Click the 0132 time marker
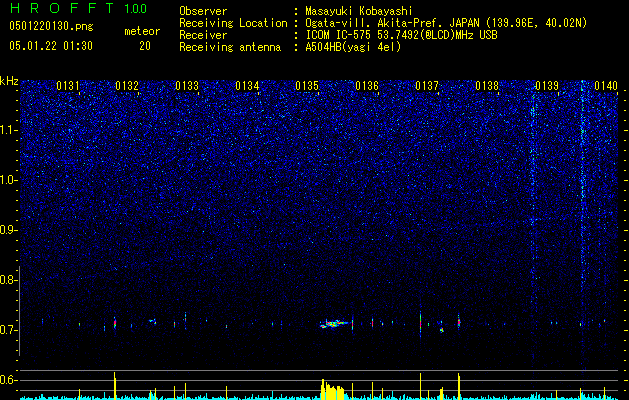The width and height of the screenshot is (629, 400). 127,86
